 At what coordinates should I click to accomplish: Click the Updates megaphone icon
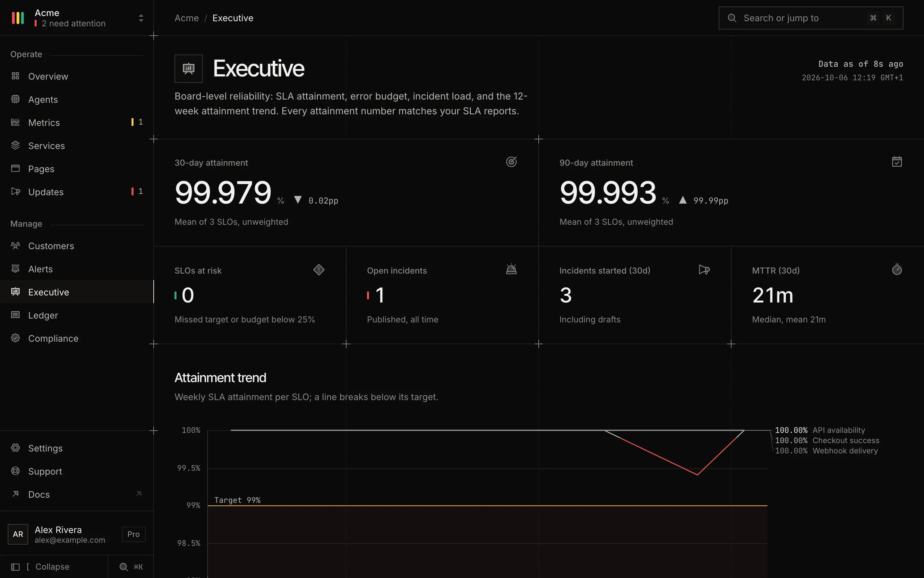[x=15, y=191]
